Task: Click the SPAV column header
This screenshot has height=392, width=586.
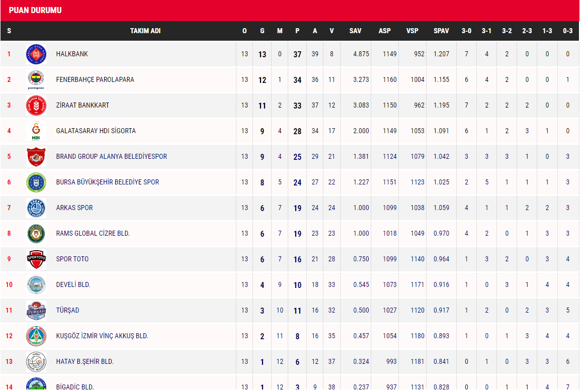Action: 441,31
